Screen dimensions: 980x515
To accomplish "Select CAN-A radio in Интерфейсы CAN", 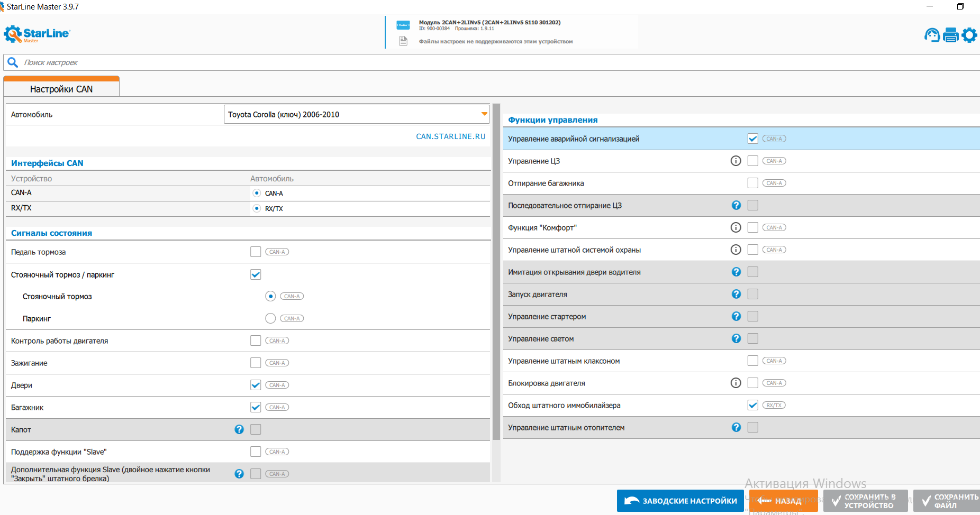I will click(x=257, y=193).
